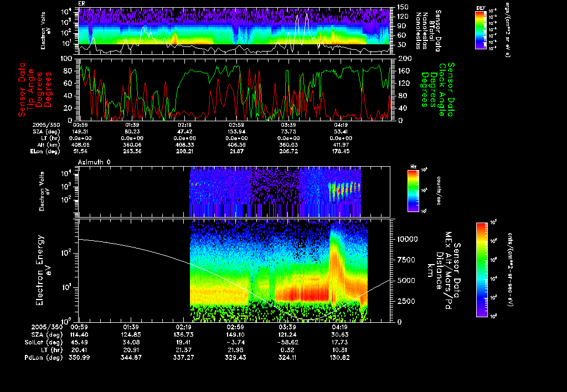Viewport: 567px width, 392px height.
Task: Select PdLon value 344.87
Action: pos(131,358)
